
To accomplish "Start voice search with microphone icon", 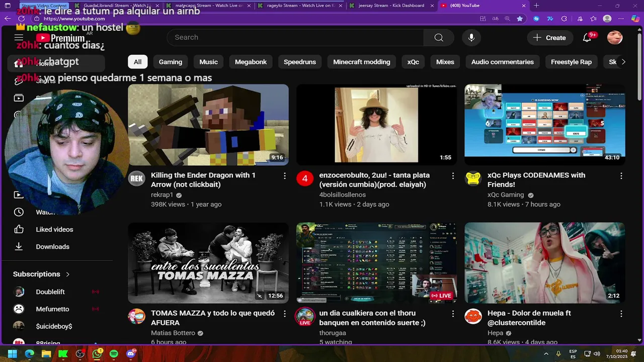I will pos(471,38).
